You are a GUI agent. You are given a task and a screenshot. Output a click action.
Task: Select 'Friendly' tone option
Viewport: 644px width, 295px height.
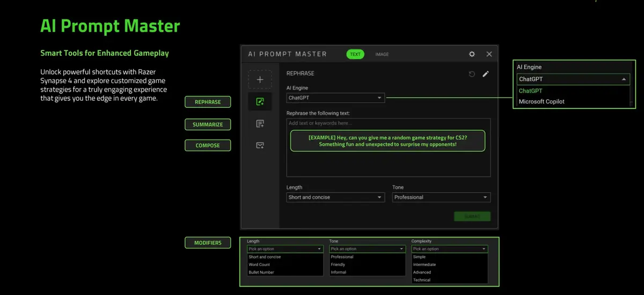tap(338, 264)
